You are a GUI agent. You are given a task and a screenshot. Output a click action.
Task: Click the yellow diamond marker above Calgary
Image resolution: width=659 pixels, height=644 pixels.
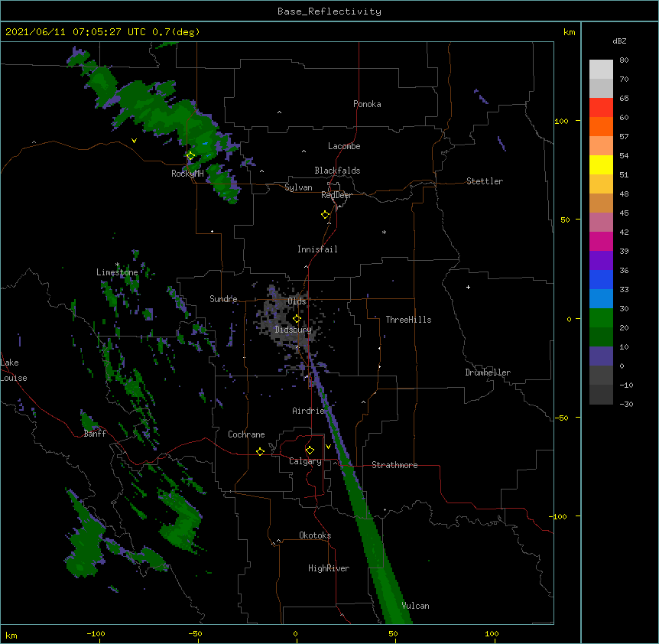coord(310,450)
